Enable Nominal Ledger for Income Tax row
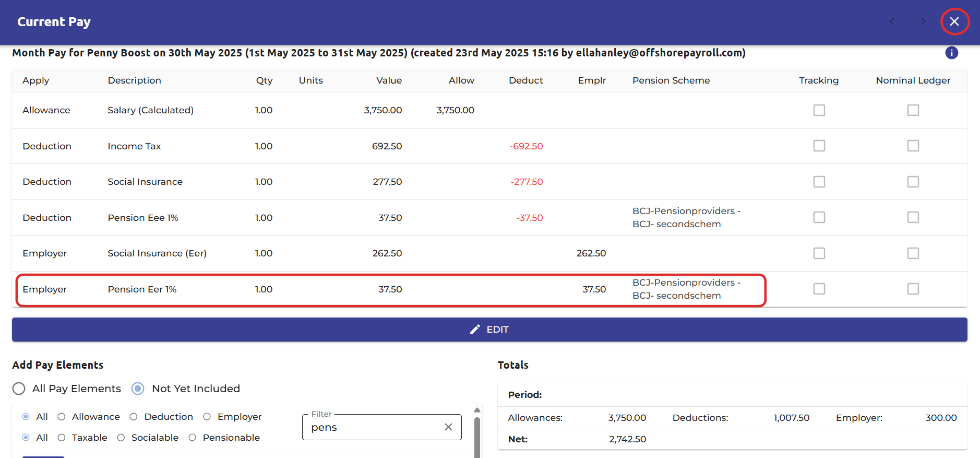 tap(913, 146)
